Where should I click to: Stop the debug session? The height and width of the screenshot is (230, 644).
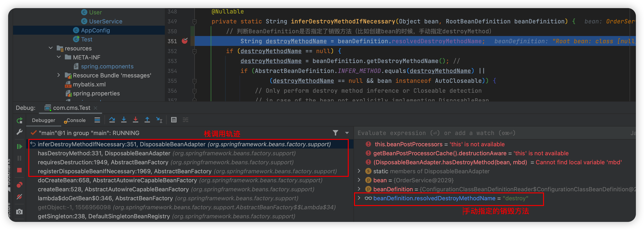[20, 170]
